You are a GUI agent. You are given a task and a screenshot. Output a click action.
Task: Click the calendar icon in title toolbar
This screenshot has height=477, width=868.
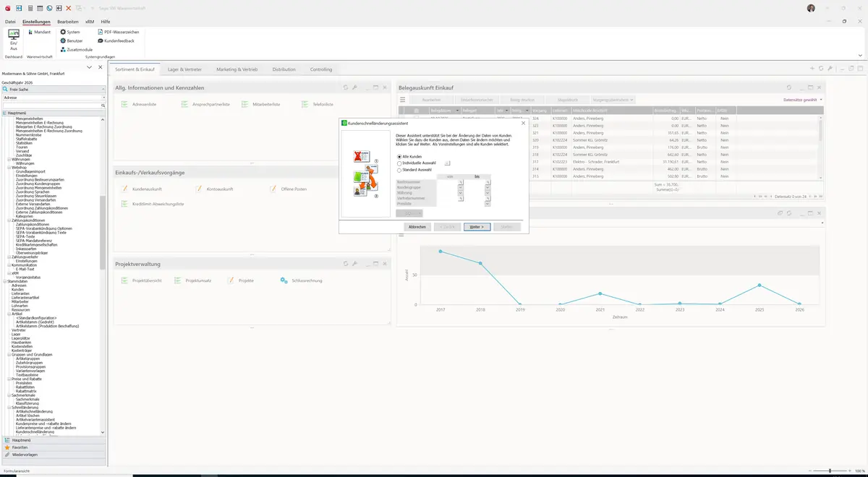tap(39, 8)
